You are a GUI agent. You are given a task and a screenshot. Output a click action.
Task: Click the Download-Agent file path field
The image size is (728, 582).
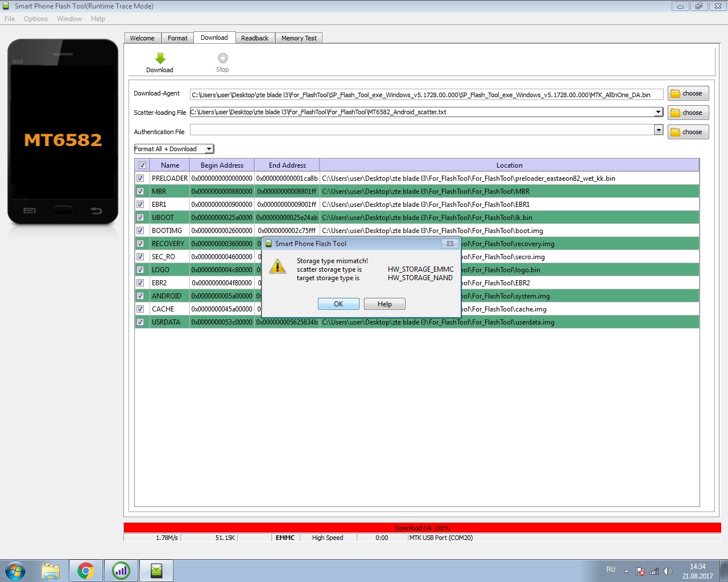(426, 95)
